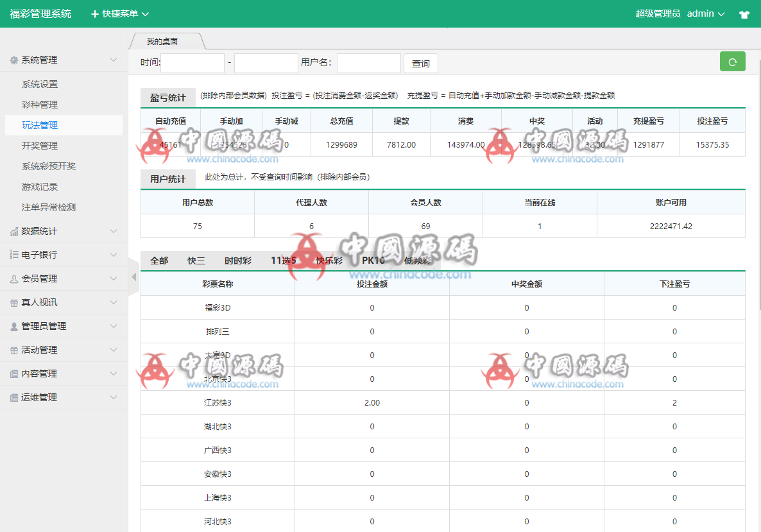The width and height of the screenshot is (761, 532).
Task: Select the 11选5 lottery tab
Action: [284, 261]
